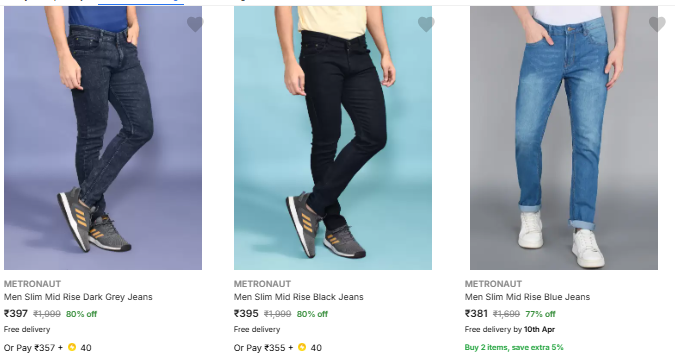The height and width of the screenshot is (362, 675).
Task: Open Men Slim Mid Rise Dark Grey Jeans link
Action: (x=78, y=297)
